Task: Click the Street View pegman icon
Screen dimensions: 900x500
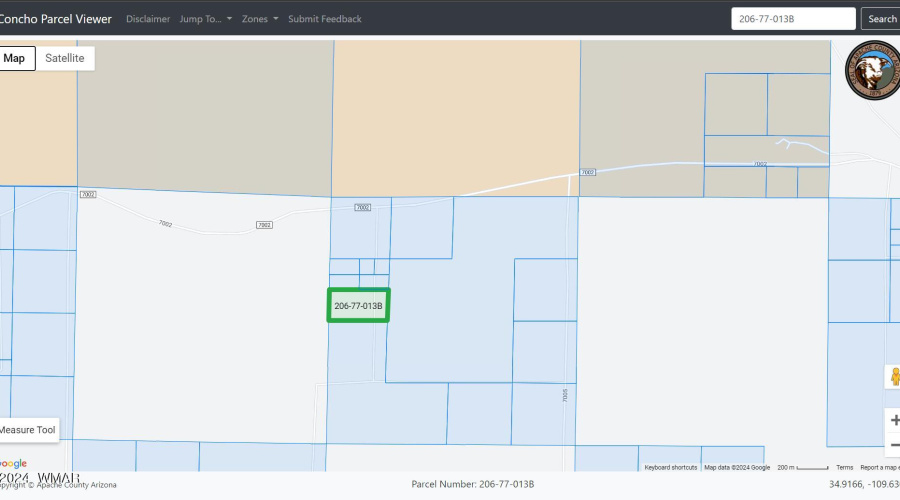Action: pyautogui.click(x=894, y=377)
